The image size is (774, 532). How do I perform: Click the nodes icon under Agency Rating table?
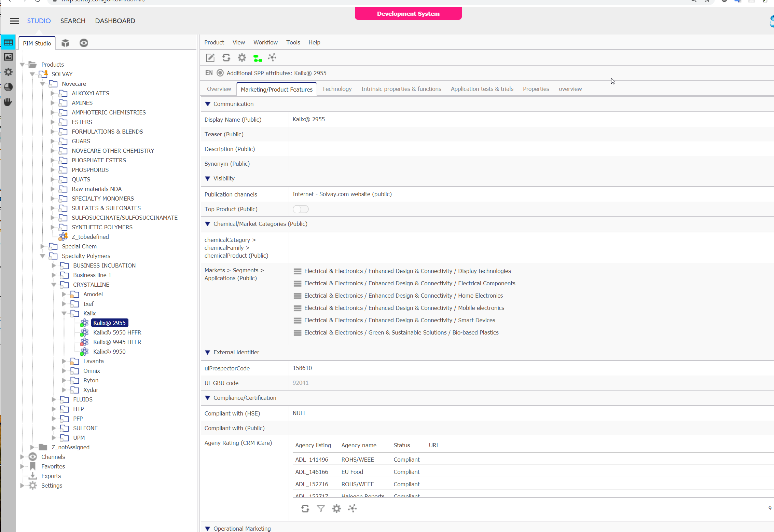[352, 508]
